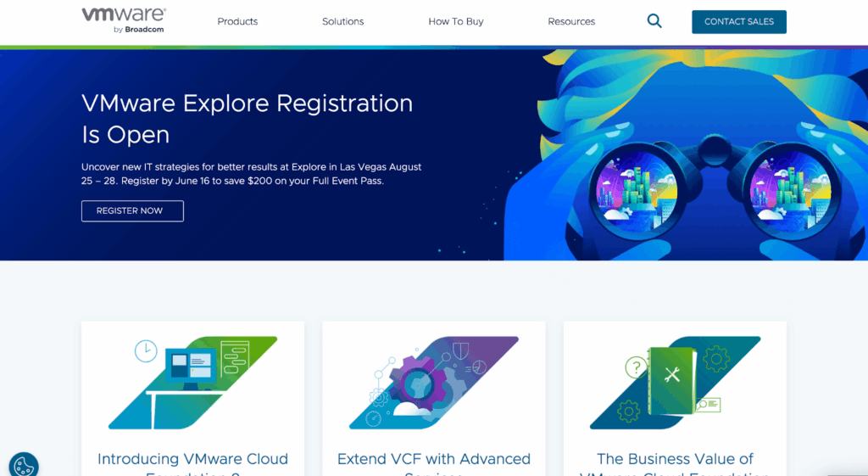Screen dimensions: 868x476
Task: Open the How To Buy menu
Action: (x=456, y=21)
